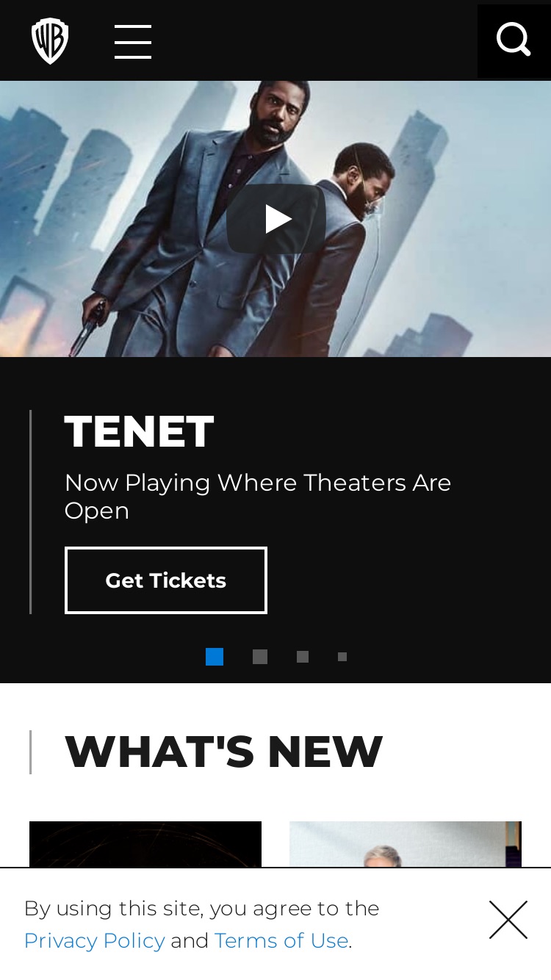Open the Privacy Policy link
Screen dimensions: 551x980
tap(94, 940)
